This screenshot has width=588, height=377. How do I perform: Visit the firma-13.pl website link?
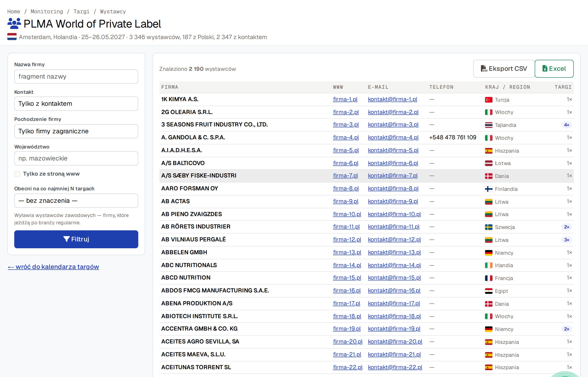(347, 252)
